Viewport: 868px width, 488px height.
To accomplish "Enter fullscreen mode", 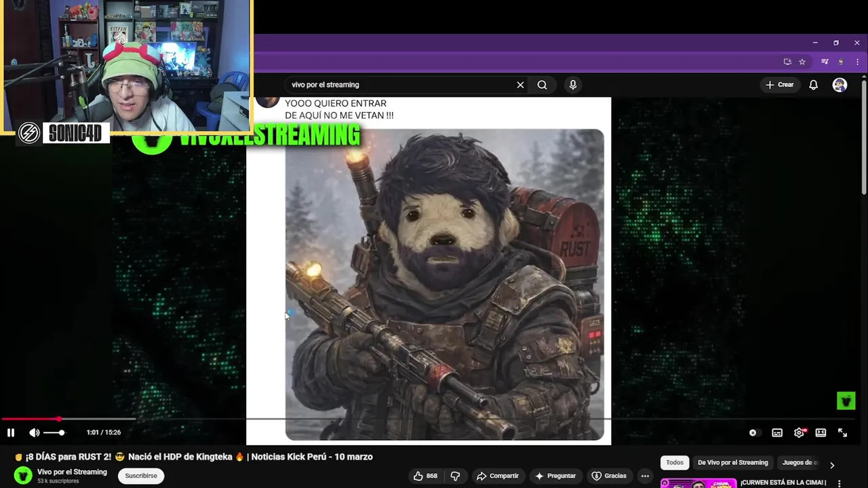I will (x=842, y=432).
